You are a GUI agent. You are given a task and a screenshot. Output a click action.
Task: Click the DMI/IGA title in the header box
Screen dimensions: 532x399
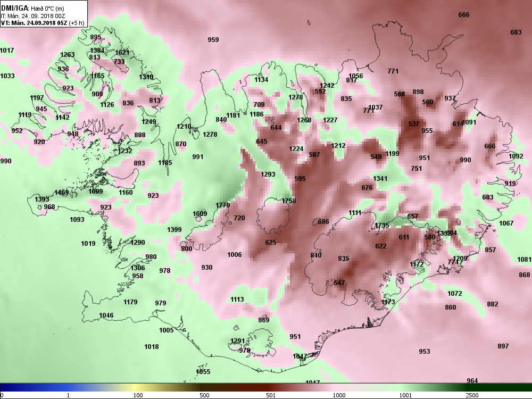pyautogui.click(x=15, y=8)
